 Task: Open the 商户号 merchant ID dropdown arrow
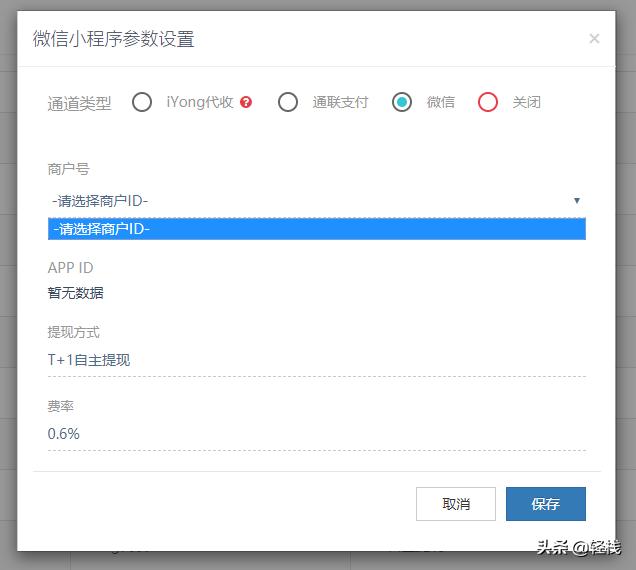click(x=576, y=200)
